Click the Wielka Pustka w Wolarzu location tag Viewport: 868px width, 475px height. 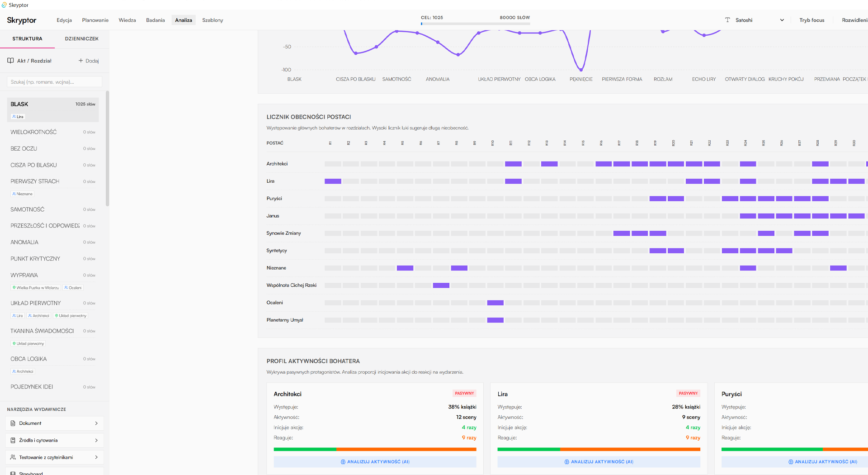point(36,288)
